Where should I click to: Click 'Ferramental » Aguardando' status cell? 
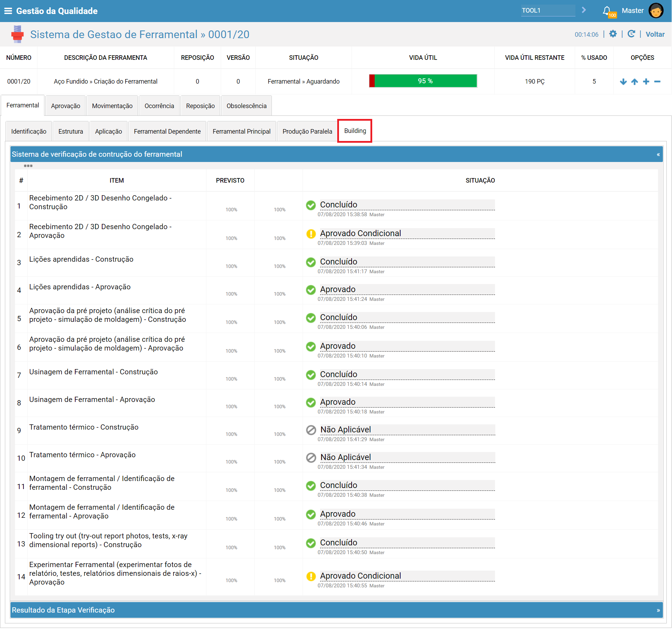click(x=304, y=82)
